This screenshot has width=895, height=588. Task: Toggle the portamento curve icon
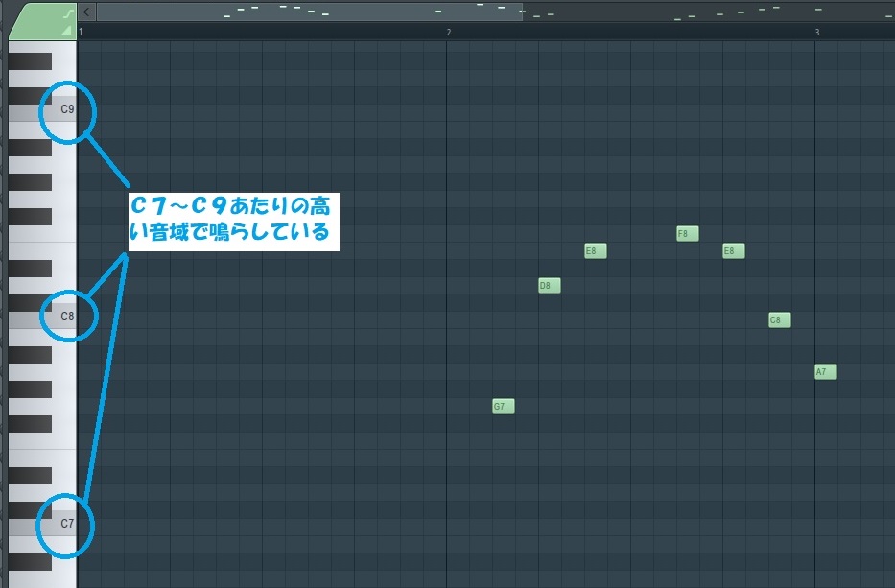point(68,13)
